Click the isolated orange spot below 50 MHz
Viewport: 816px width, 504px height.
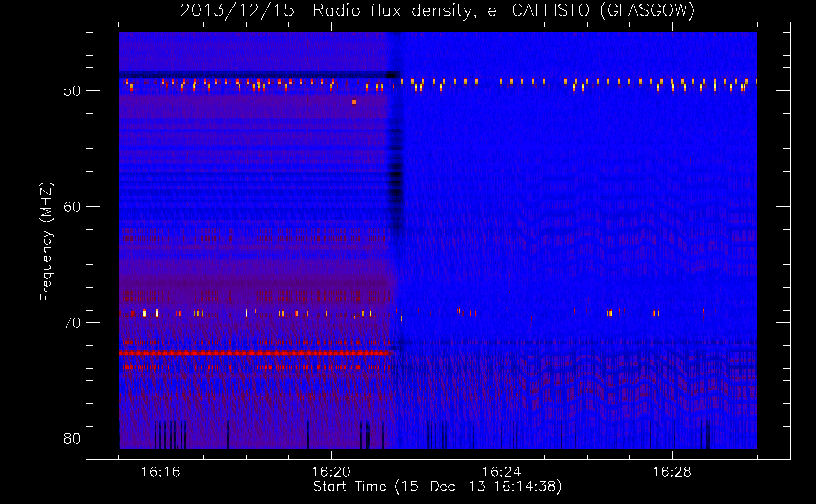354,102
